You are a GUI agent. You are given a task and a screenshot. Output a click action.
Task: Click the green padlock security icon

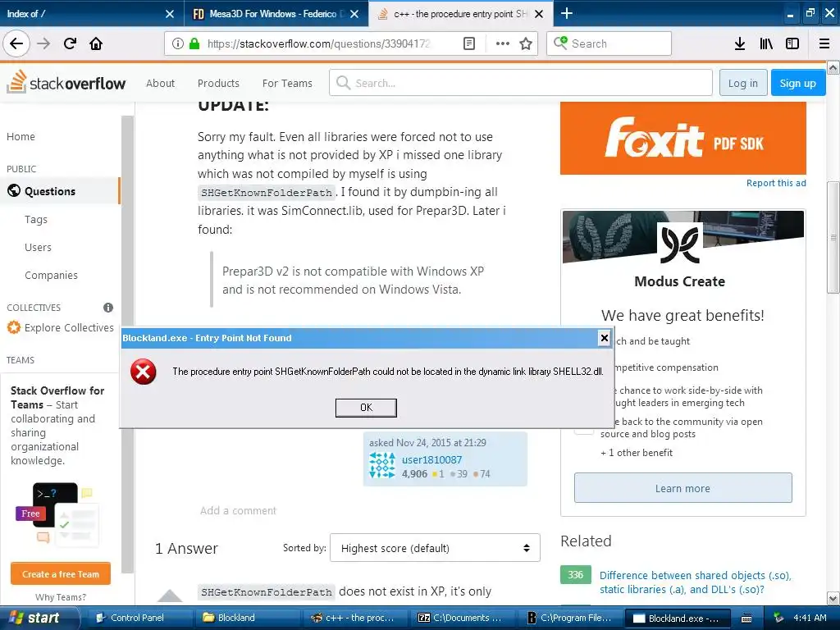194,44
